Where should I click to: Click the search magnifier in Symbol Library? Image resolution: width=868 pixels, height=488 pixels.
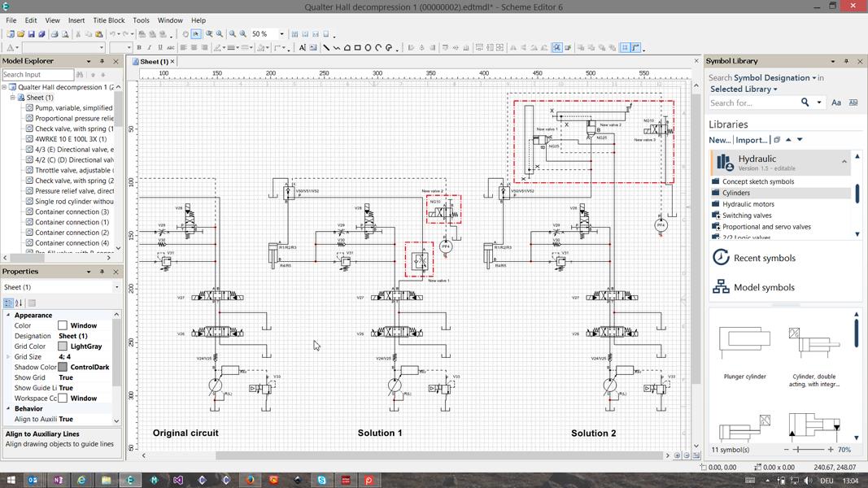(x=805, y=102)
